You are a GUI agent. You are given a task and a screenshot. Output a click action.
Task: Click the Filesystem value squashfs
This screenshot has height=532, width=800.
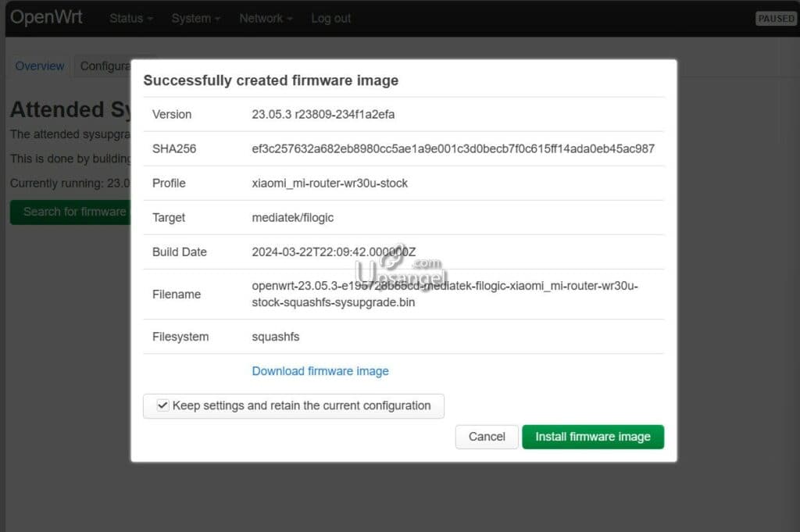click(275, 337)
